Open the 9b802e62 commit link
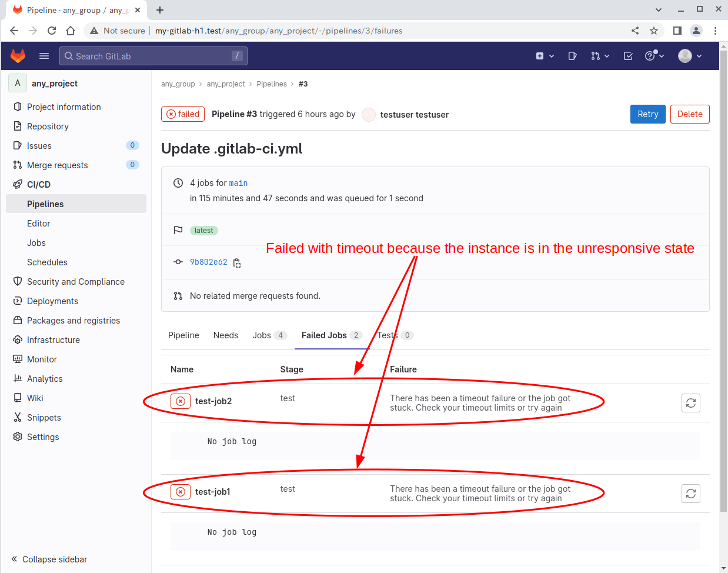 [208, 262]
